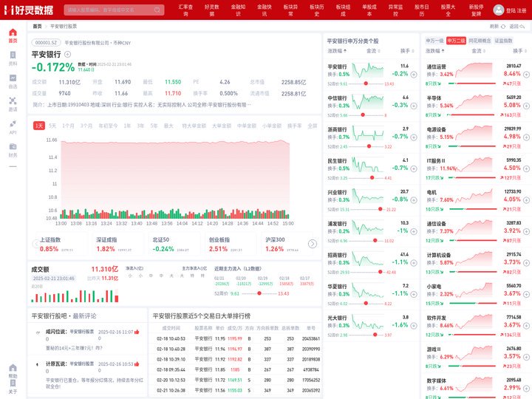532x399 pixels.
Task: Click plus icon on 中信银行 row
Action: click(414, 106)
